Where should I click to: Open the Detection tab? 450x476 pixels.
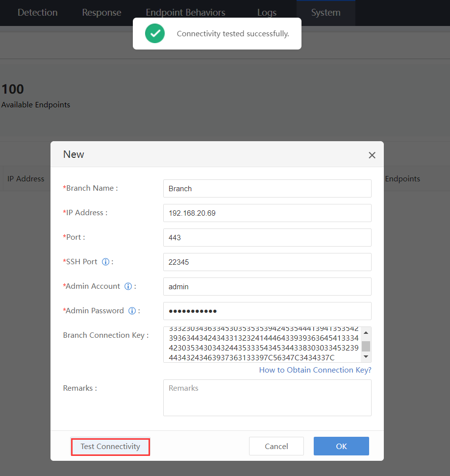[x=37, y=13]
